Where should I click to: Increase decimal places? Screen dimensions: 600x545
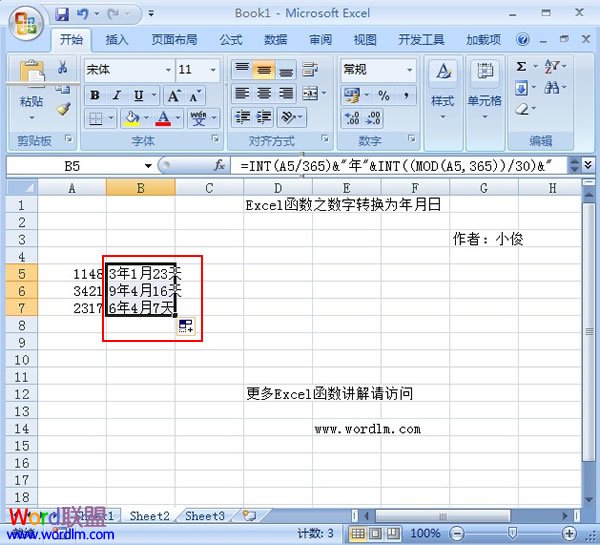pyautogui.click(x=351, y=118)
